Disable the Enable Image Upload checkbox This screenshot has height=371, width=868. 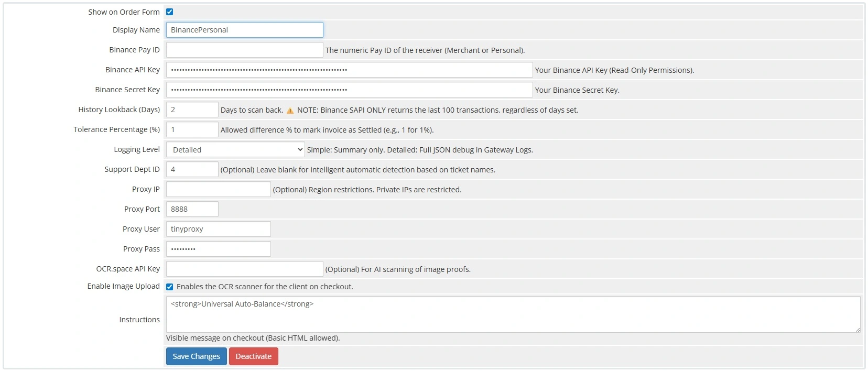coord(169,287)
